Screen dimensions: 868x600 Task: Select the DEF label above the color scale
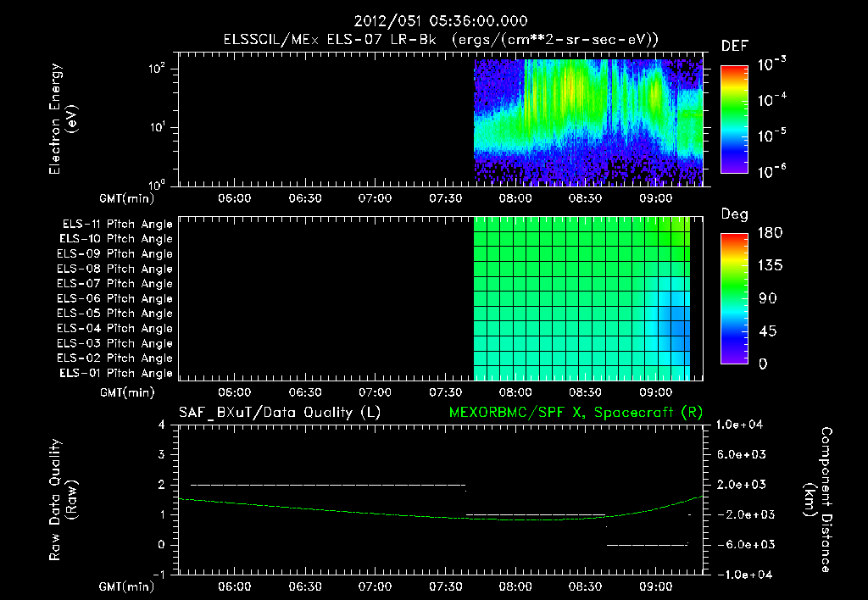point(735,47)
